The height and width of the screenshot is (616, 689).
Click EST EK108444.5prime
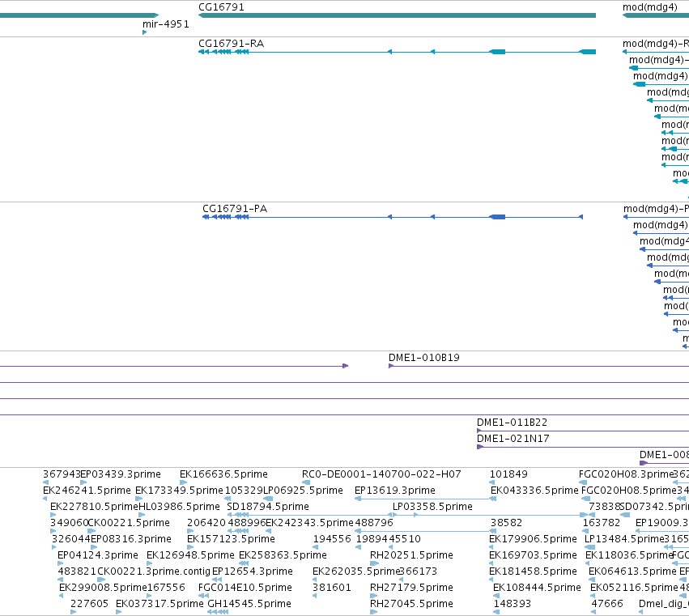[x=537, y=588]
